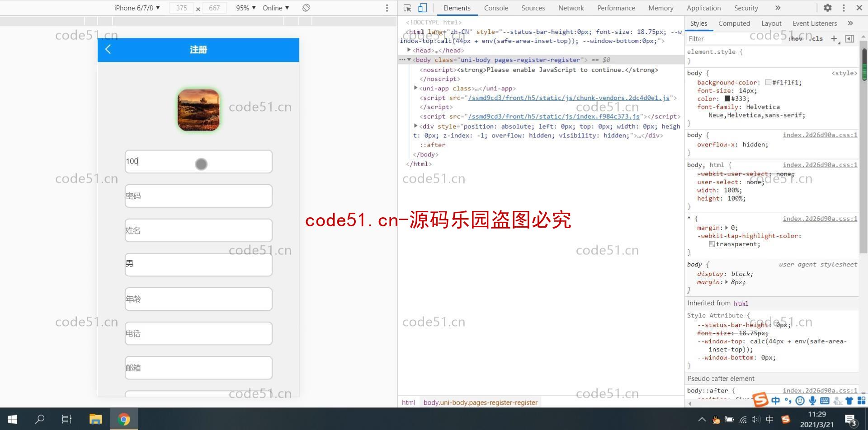The width and height of the screenshot is (868, 430).
Task: Open the gender picker showing 男
Action: click(198, 265)
